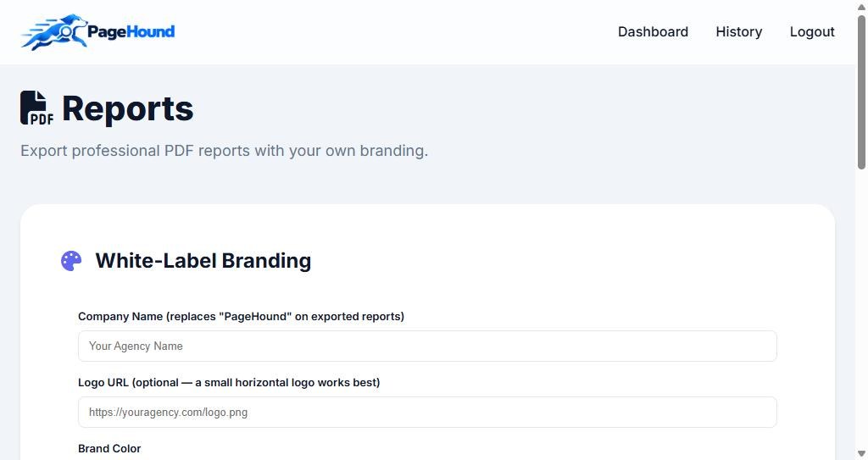Image resolution: width=868 pixels, height=460 pixels.
Task: Click the 'Export professional PDF reports' subtitle
Action: 224,151
